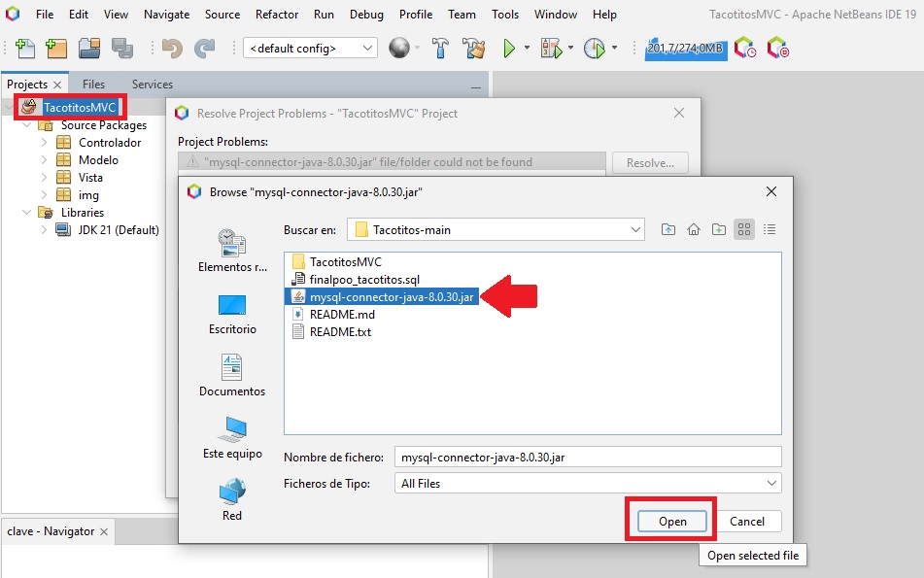924x578 pixels.
Task: Go to Escritorio shortcut
Action: (232, 314)
